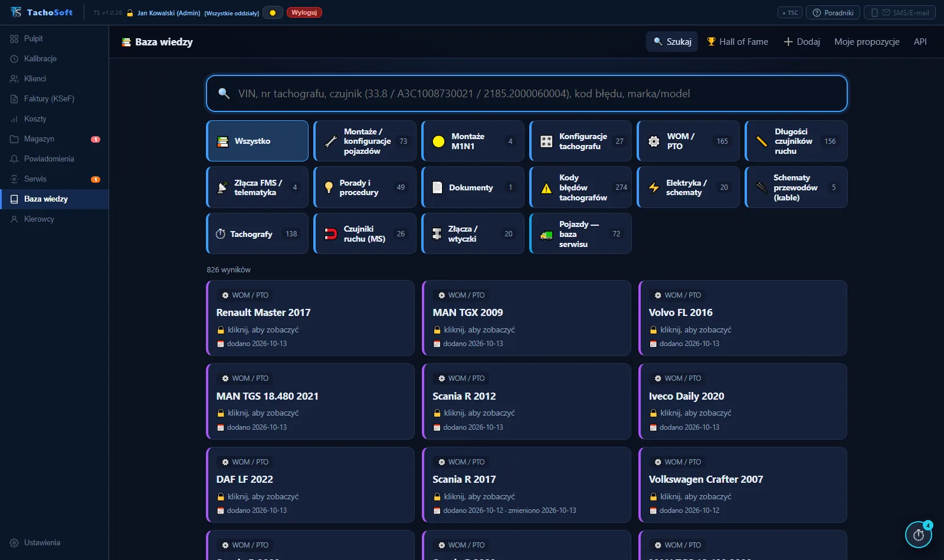
Task: Open Powiadomienia in sidebar
Action: (54, 159)
